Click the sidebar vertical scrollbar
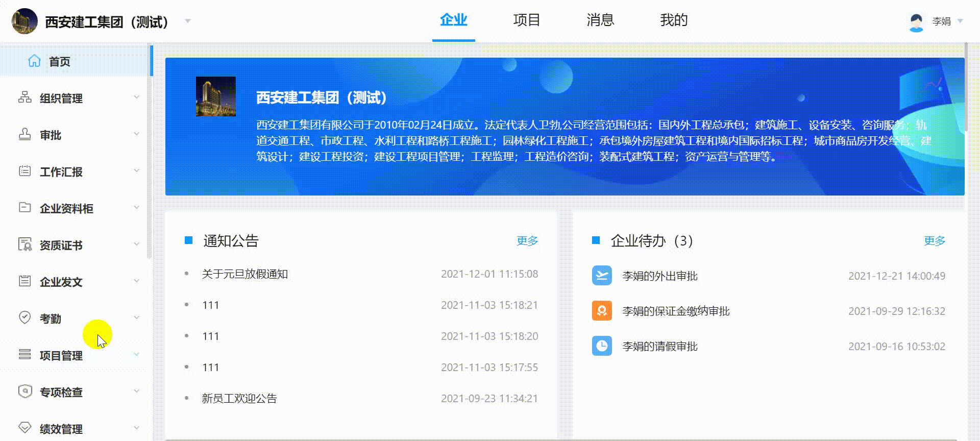 pyautogui.click(x=150, y=152)
